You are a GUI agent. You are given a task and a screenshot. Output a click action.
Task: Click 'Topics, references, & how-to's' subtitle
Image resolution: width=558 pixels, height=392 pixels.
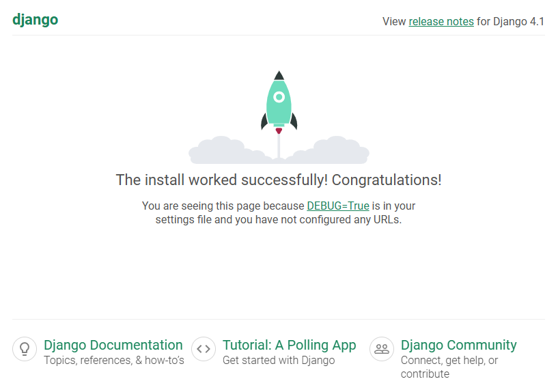point(114,361)
